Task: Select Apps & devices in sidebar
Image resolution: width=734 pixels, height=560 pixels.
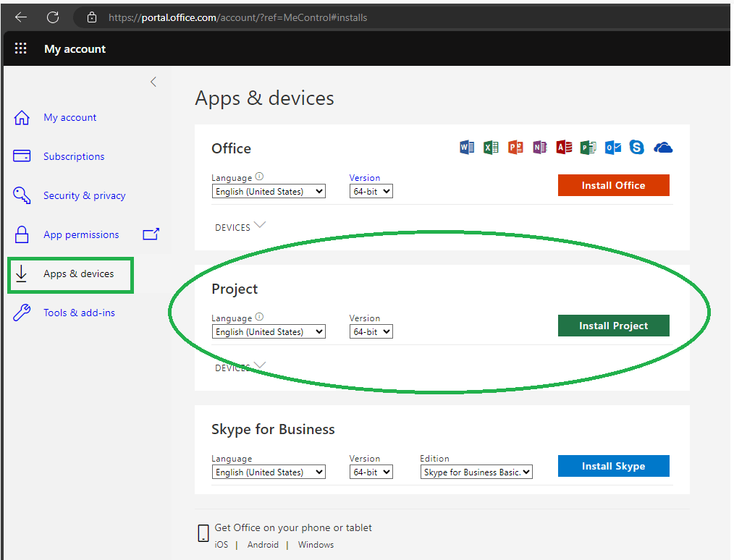Action: (79, 273)
